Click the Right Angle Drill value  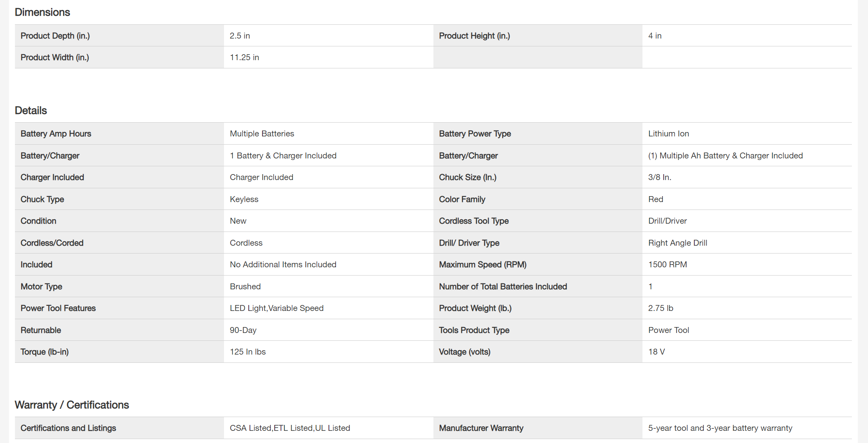[x=677, y=243]
